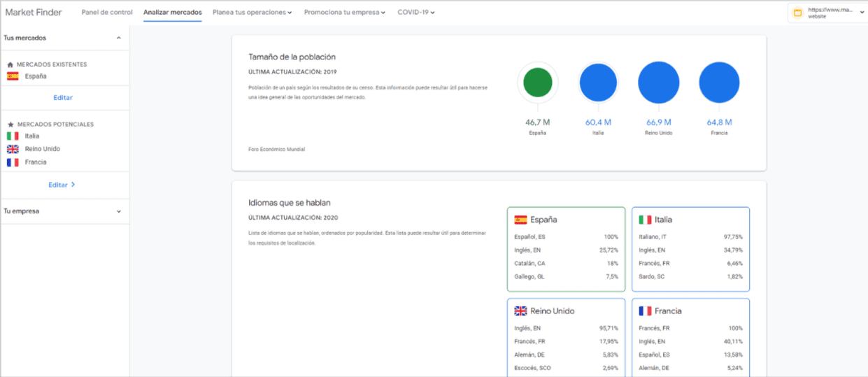Select España in the existing markets list

pos(36,76)
